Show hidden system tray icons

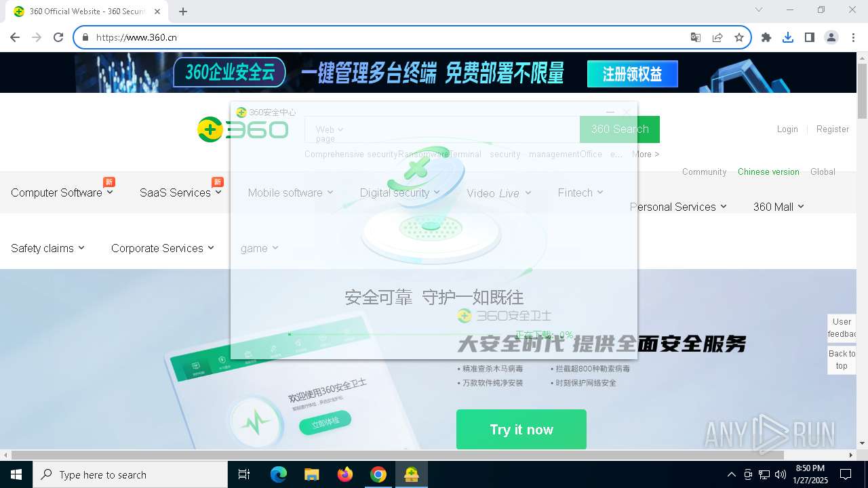pos(731,474)
